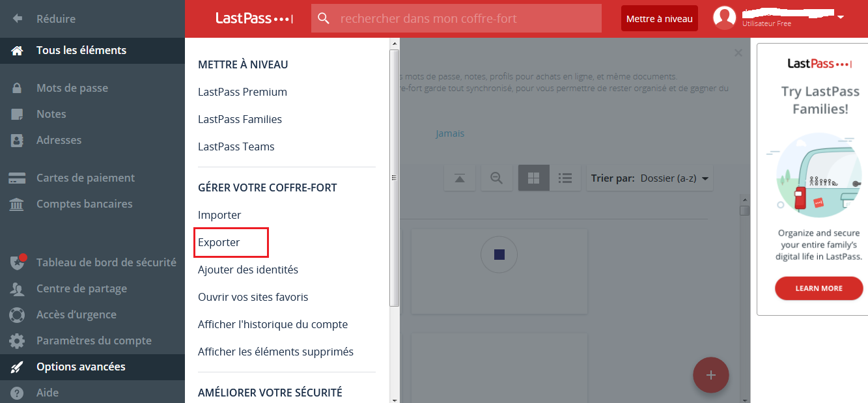Click the Accès d'urgence lifebuoy icon
The height and width of the screenshot is (403, 868).
[x=17, y=314]
